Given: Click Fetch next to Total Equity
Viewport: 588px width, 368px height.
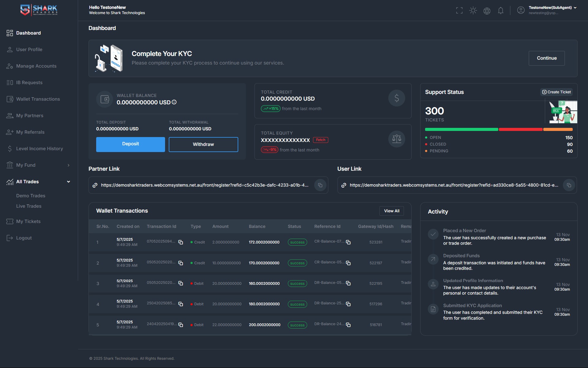Looking at the screenshot, I should click(x=321, y=140).
